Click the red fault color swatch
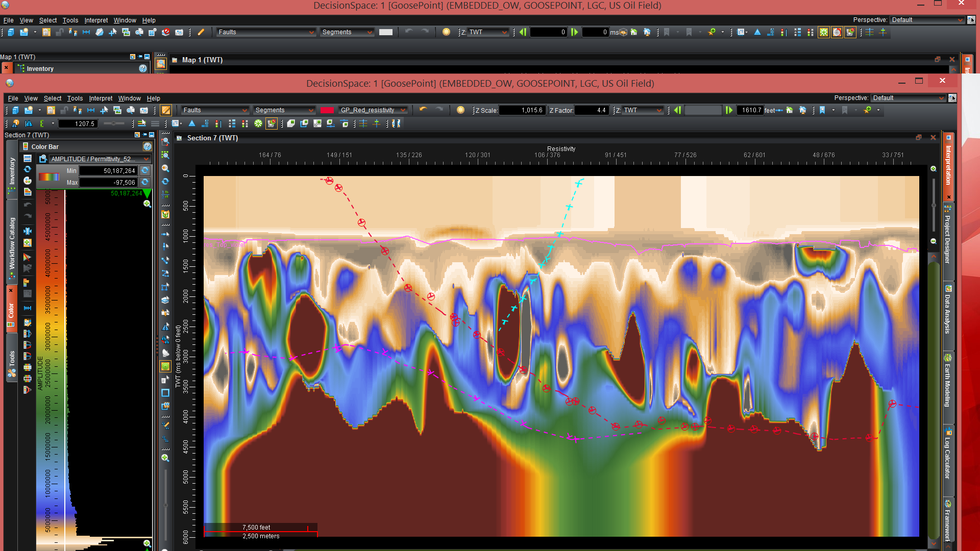Image resolution: width=980 pixels, height=551 pixels. pos(327,110)
